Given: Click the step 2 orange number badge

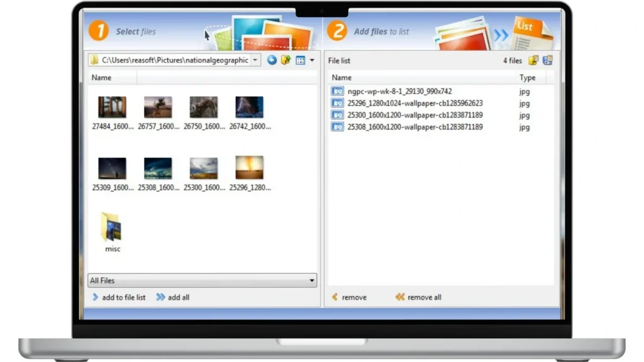Looking at the screenshot, I should (337, 31).
